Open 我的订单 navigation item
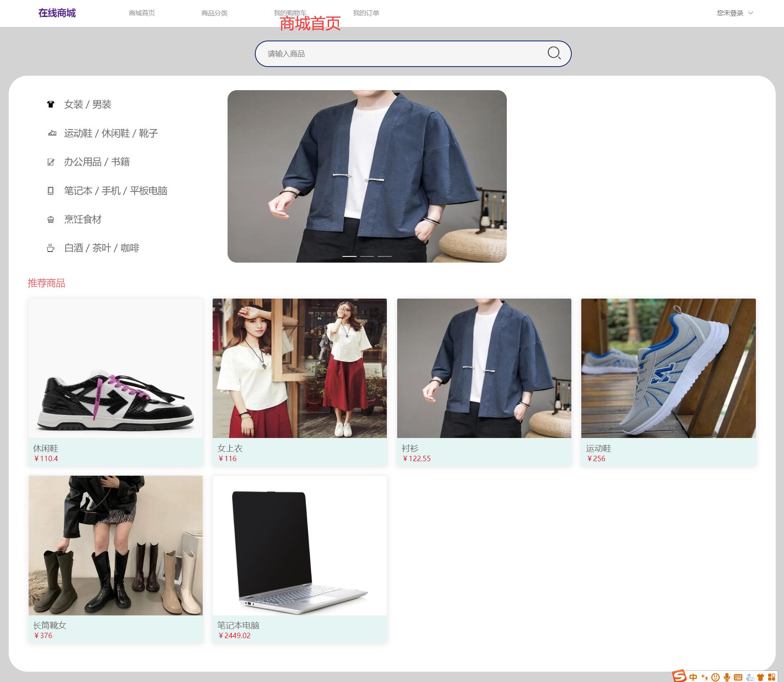784x682 pixels. (366, 13)
